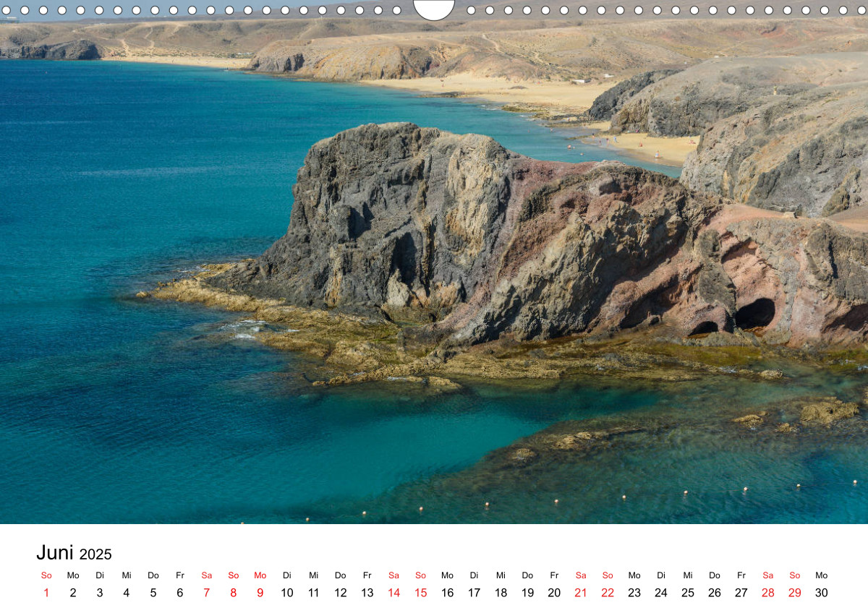Image resolution: width=868 pixels, height=613 pixels.
Task: Select date 26 in the calendar row
Action: (x=715, y=593)
